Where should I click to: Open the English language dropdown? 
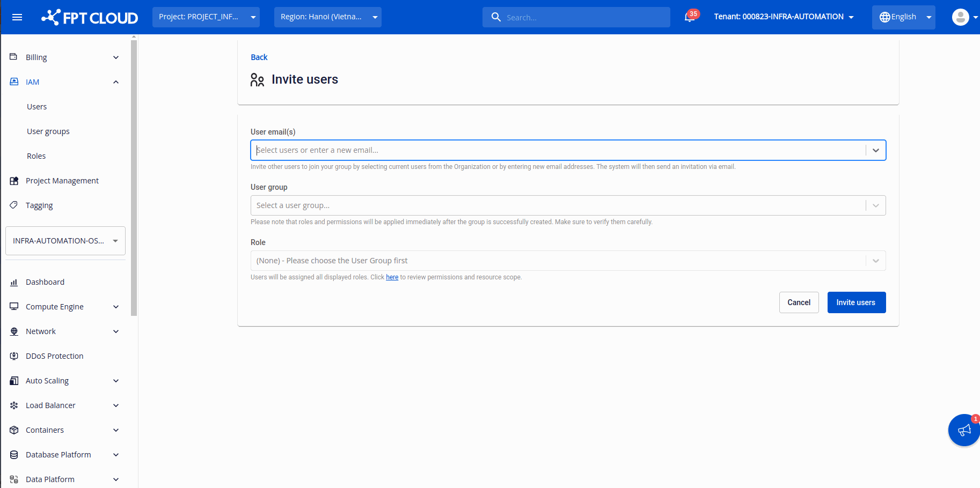904,17
